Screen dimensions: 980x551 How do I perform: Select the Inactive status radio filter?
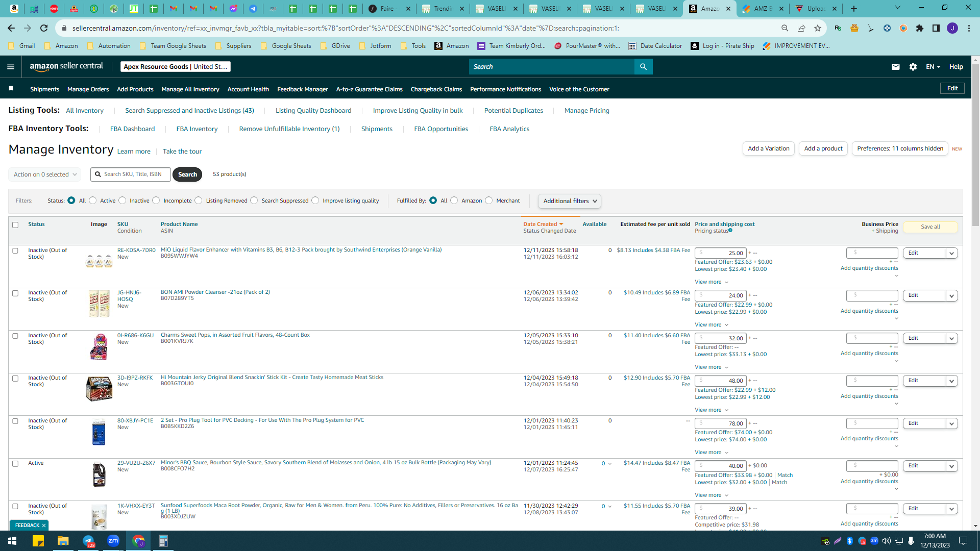[x=122, y=201]
